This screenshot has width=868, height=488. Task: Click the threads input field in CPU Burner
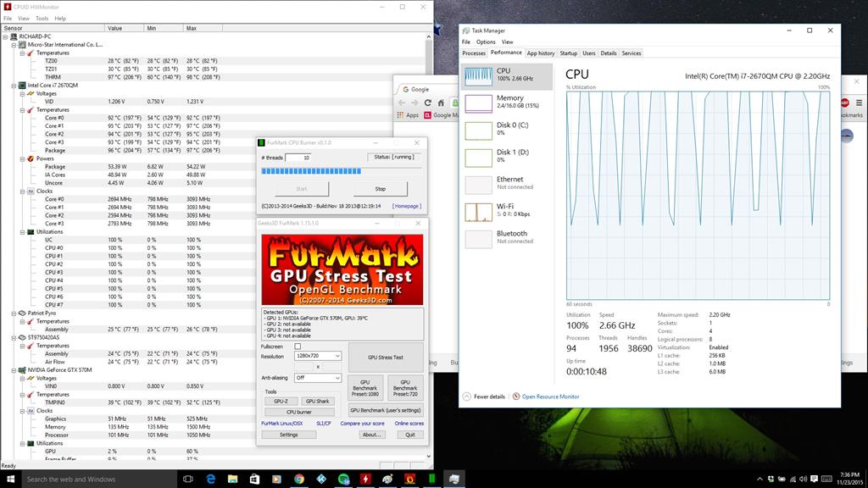(x=298, y=158)
